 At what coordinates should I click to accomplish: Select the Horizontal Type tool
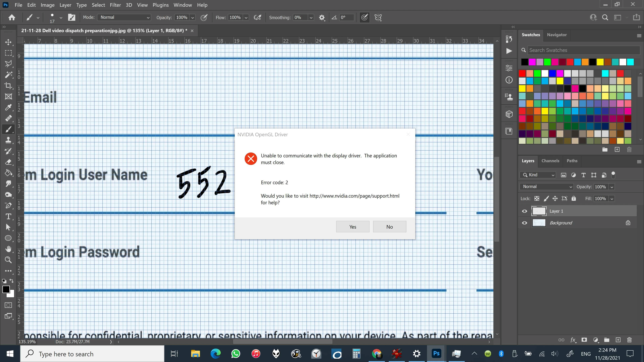click(x=8, y=216)
